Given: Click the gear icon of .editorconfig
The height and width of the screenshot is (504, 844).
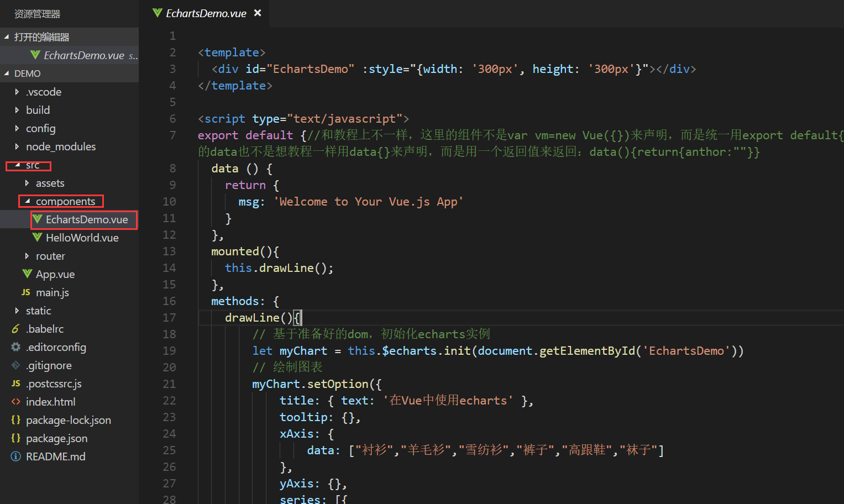Looking at the screenshot, I should pyautogui.click(x=16, y=347).
